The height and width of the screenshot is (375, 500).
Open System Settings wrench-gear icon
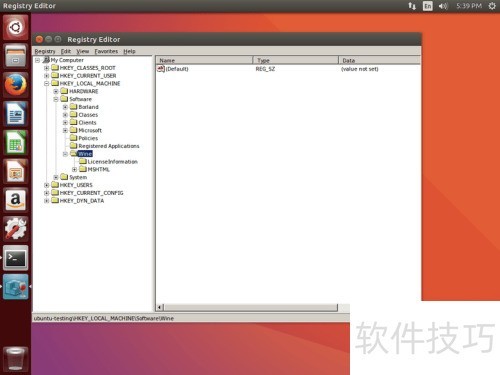pyautogui.click(x=15, y=229)
